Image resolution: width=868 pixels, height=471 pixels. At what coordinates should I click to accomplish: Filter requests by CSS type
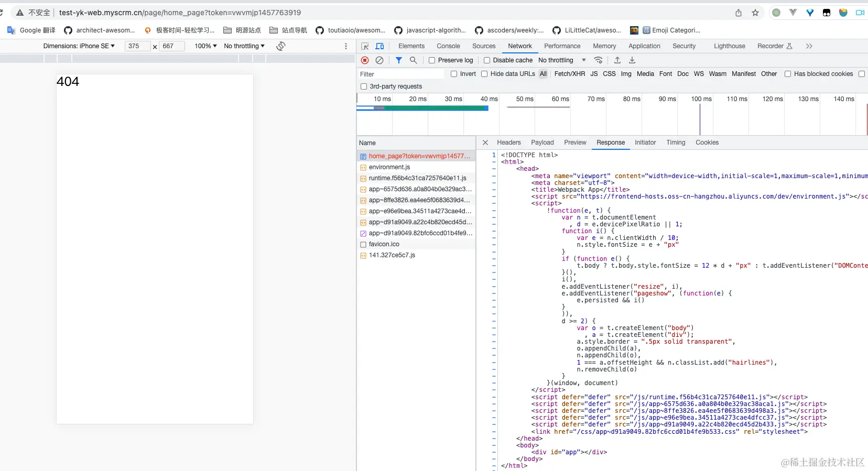[x=609, y=74]
